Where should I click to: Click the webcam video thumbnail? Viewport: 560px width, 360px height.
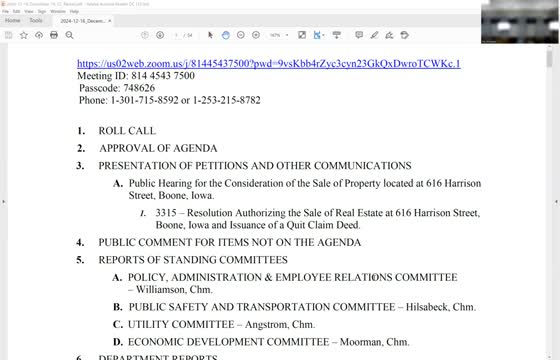(x=520, y=22)
